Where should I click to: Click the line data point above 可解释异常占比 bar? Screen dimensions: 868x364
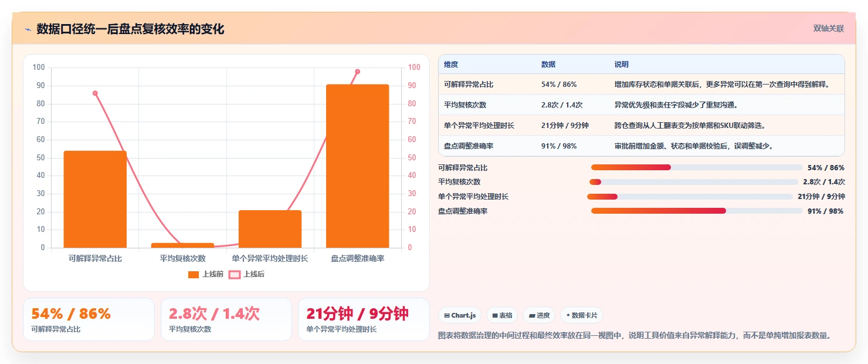(x=95, y=93)
